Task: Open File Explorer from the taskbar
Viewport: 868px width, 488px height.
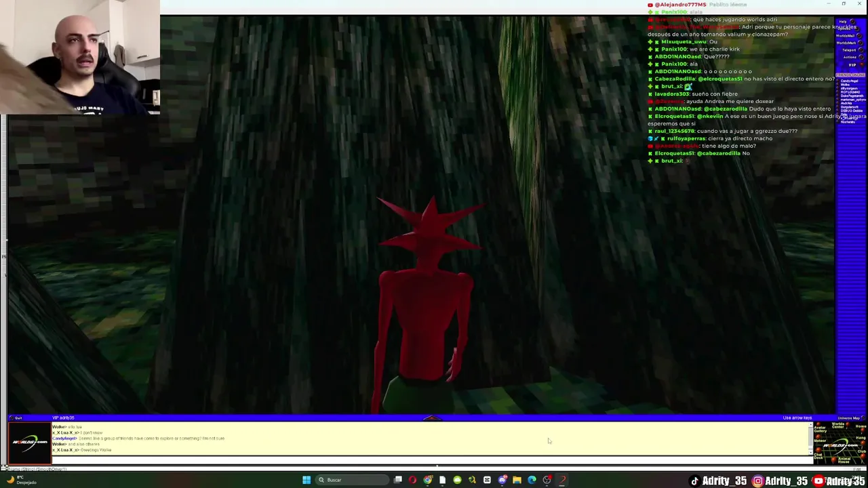Action: pyautogui.click(x=517, y=480)
